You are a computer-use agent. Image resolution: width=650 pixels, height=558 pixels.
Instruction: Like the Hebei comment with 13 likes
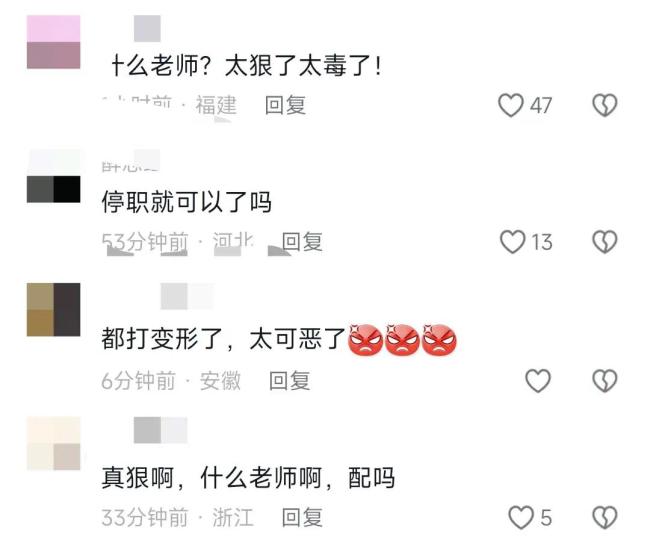tap(513, 242)
